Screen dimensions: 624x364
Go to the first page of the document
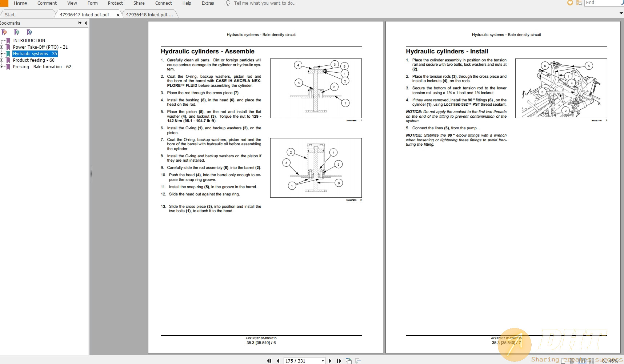coord(269,361)
